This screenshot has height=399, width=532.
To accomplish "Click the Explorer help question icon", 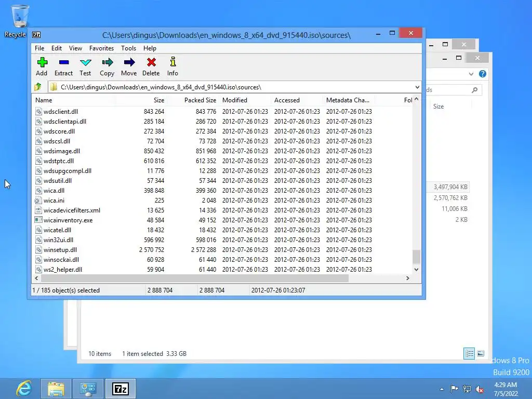I will [x=482, y=74].
